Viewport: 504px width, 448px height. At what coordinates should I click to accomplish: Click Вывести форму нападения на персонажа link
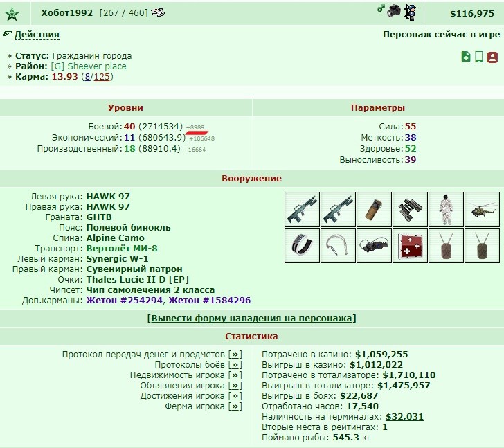point(252,318)
